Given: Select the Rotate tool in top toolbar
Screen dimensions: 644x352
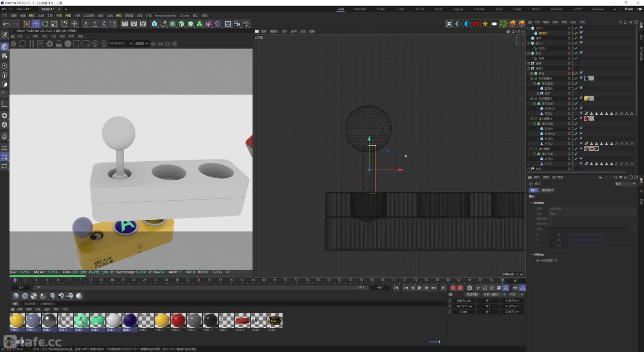Looking at the screenshot, I should 45,24.
